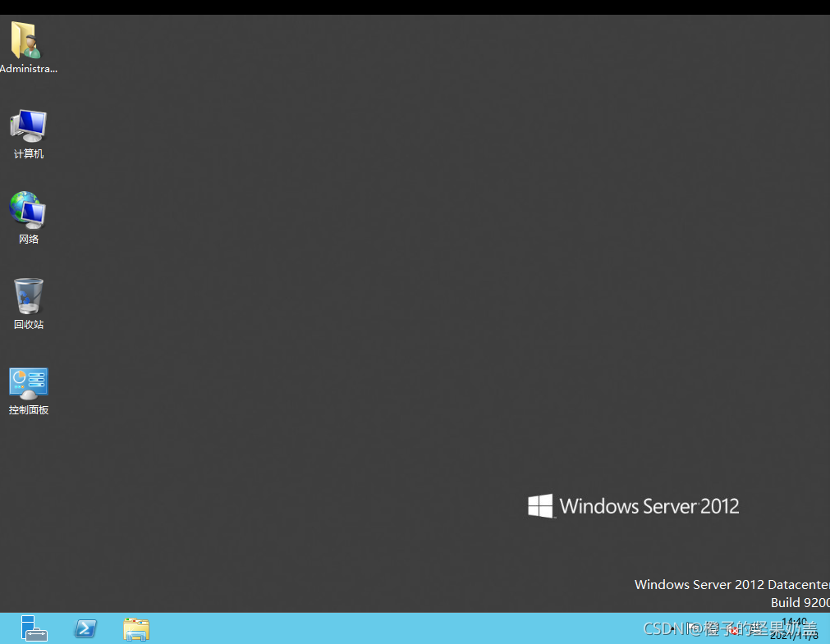The image size is (830, 644).
Task: Select the 网络 (Network) desktop icon
Action: [29, 218]
